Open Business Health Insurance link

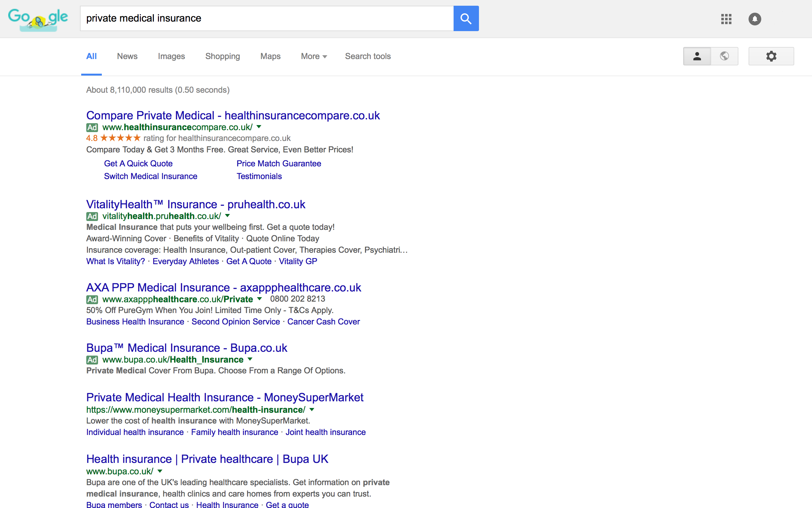(135, 322)
